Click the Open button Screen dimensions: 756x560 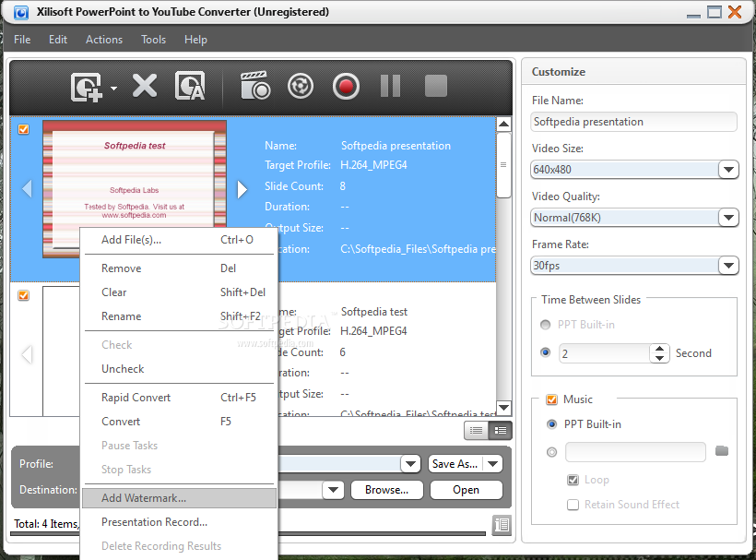tap(467, 490)
